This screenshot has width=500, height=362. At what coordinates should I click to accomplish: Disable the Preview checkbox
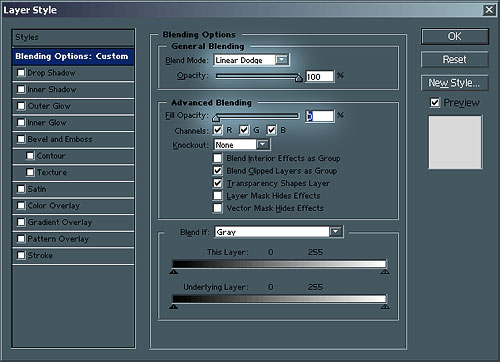435,102
